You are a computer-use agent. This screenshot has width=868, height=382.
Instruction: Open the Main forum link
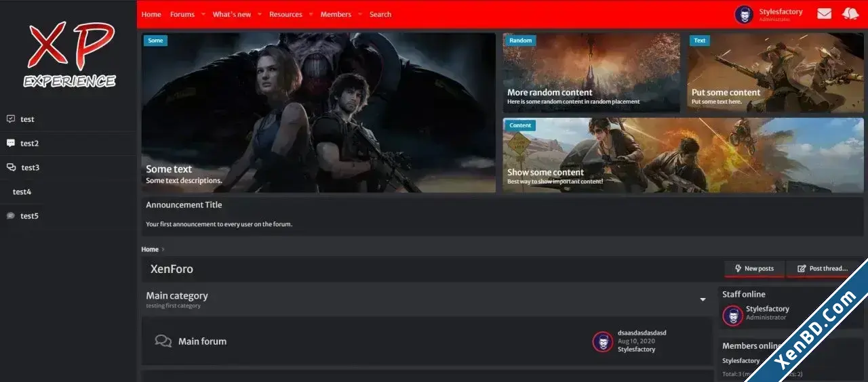202,341
